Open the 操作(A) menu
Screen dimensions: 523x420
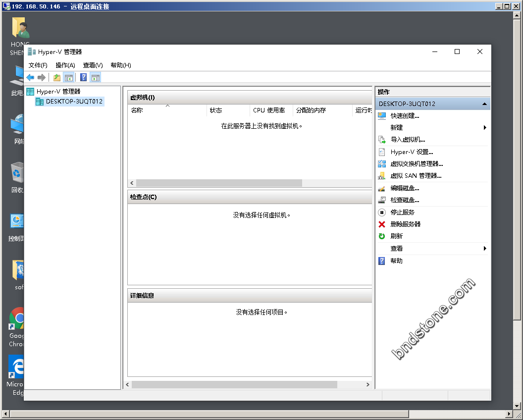[65, 65]
